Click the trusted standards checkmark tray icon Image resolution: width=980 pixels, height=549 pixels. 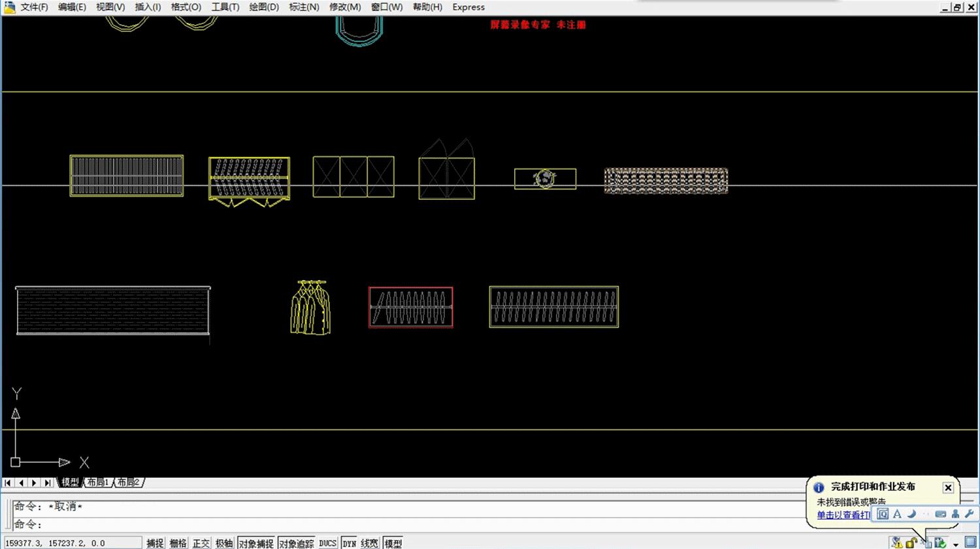[x=940, y=542]
